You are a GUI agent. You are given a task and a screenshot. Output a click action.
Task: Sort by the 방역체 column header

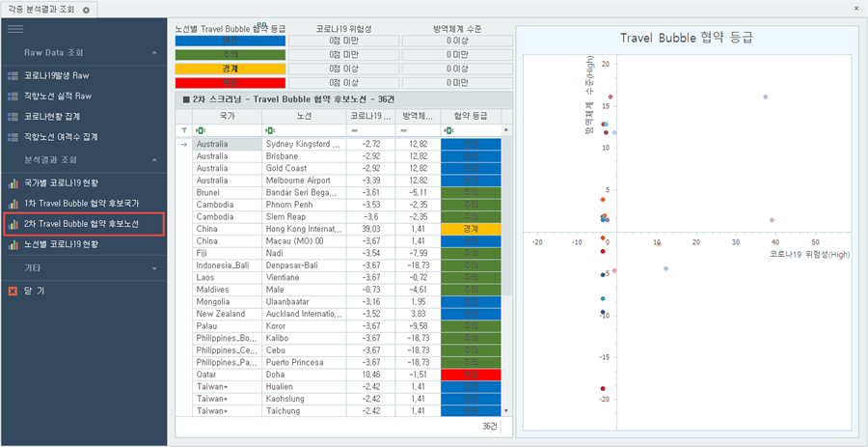tap(418, 116)
